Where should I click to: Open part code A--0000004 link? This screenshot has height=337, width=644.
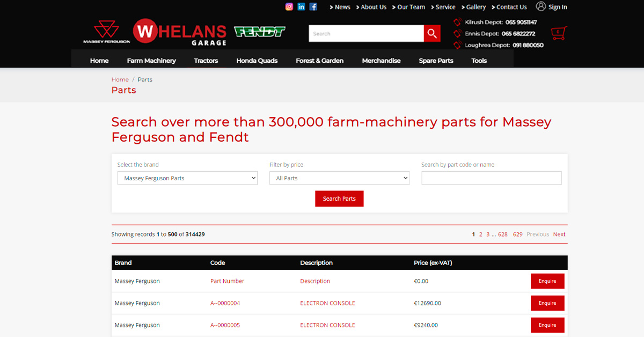pos(225,303)
